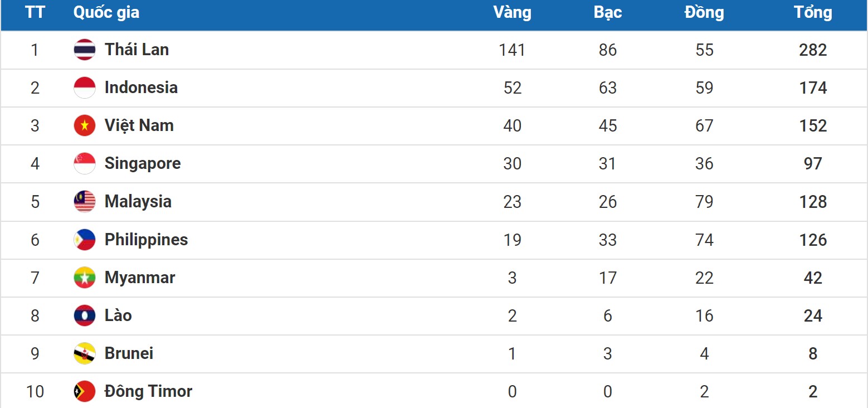The image size is (868, 408).
Task: Click the Laos flag icon
Action: click(x=85, y=315)
